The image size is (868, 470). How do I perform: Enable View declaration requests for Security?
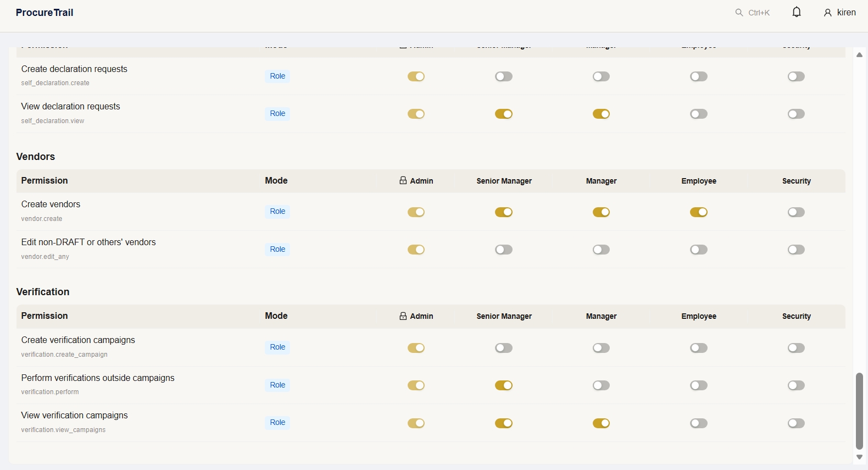(x=796, y=114)
